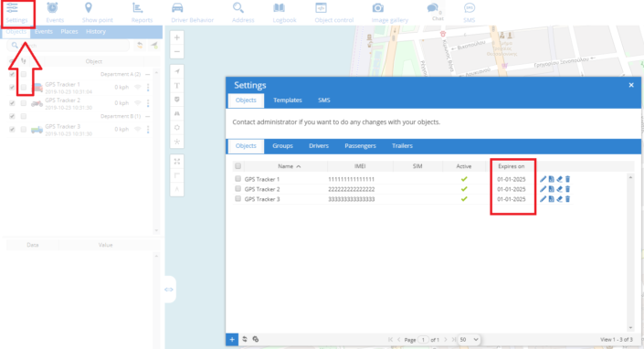Click the blue plus add button in Settings

pyautogui.click(x=232, y=339)
